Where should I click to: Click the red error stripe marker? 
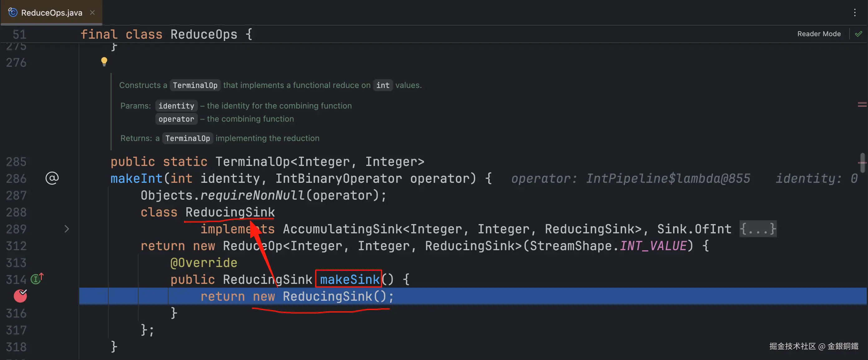[x=862, y=105]
